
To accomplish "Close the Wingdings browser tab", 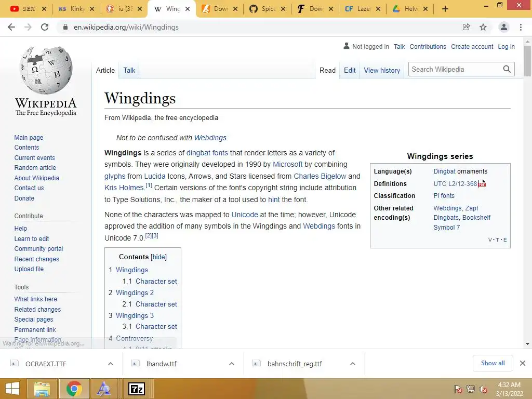I will pos(188,9).
